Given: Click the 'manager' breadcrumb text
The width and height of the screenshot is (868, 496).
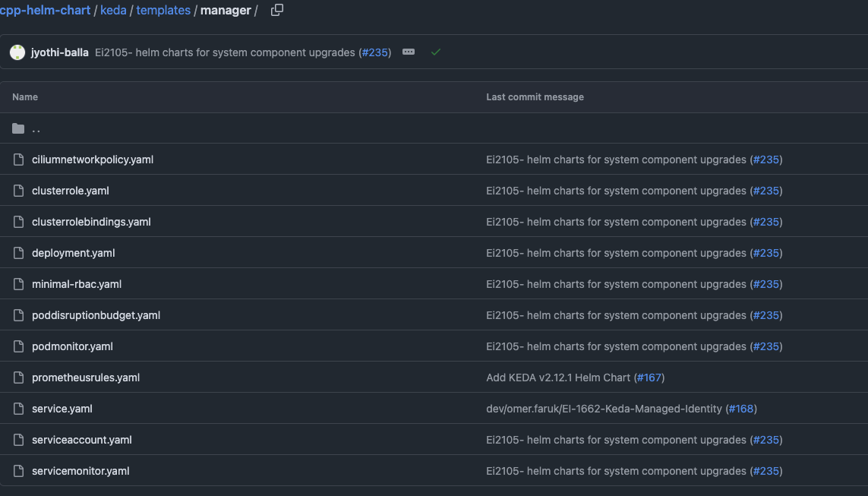Looking at the screenshot, I should 226,11.
